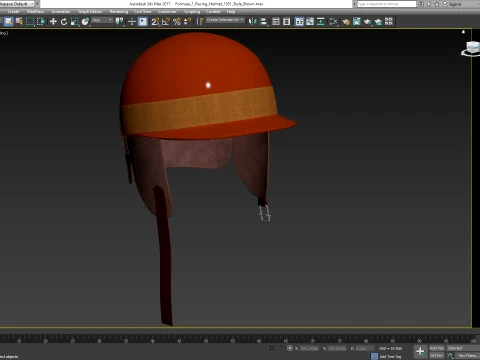Click the ViewCube in the viewport
This screenshot has width=480, height=360.
472,48
